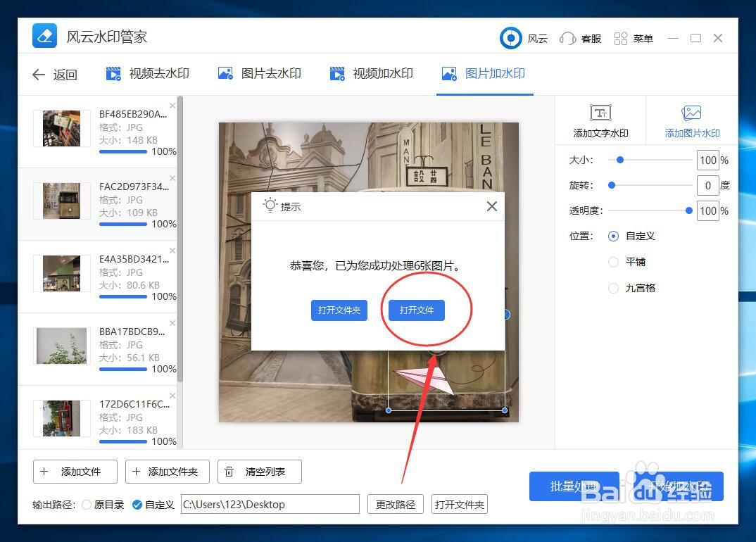
Task: Select the 添加文字水印 text watermark tool icon
Action: [x=600, y=113]
